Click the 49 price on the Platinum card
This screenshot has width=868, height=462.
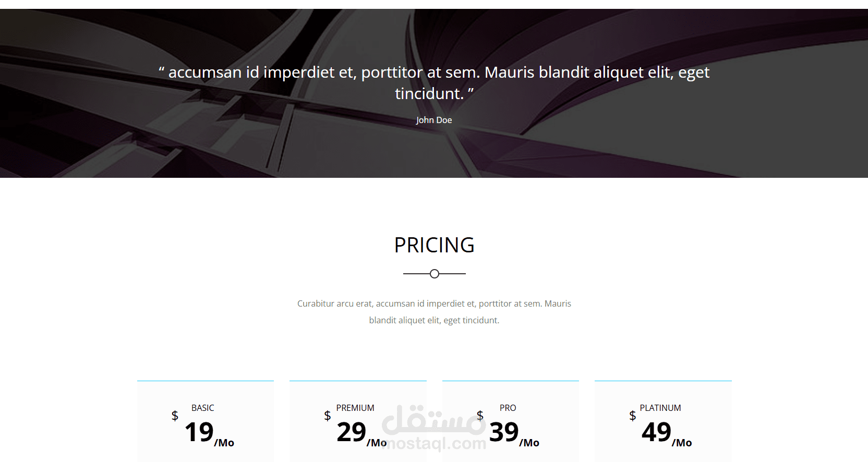(x=656, y=432)
